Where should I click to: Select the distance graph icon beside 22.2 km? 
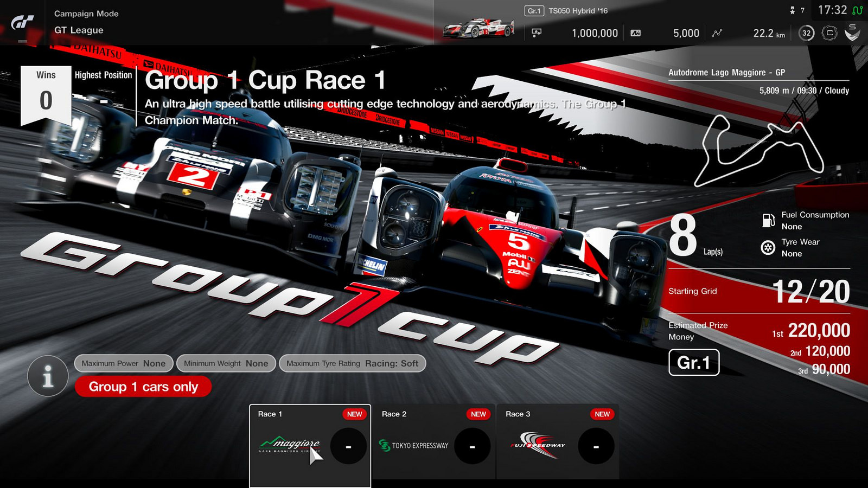click(717, 33)
